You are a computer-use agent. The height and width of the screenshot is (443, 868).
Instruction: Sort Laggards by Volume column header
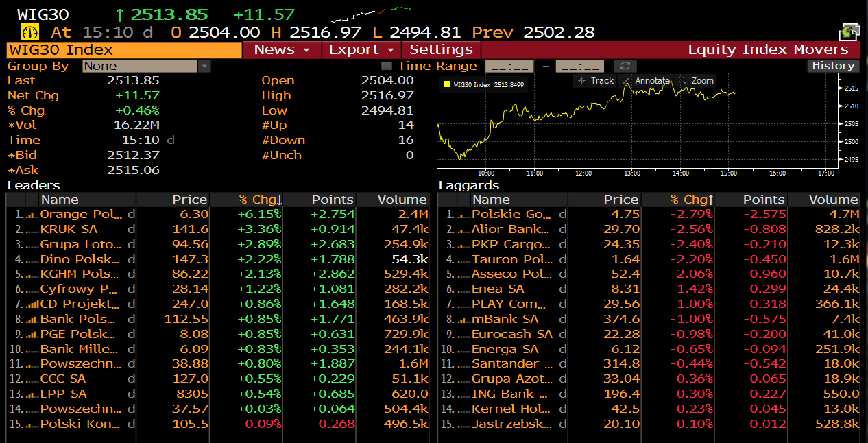[x=825, y=200]
